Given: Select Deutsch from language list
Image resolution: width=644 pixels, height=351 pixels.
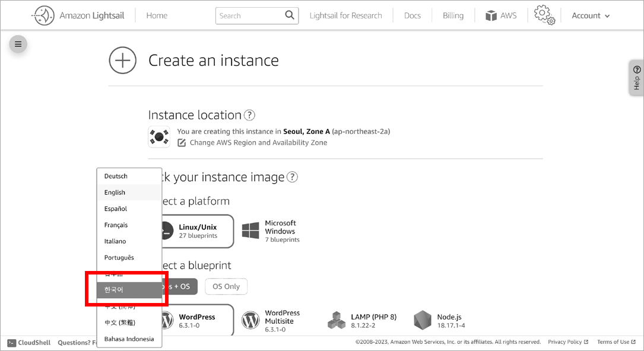Looking at the screenshot, I should pyautogui.click(x=129, y=176).
